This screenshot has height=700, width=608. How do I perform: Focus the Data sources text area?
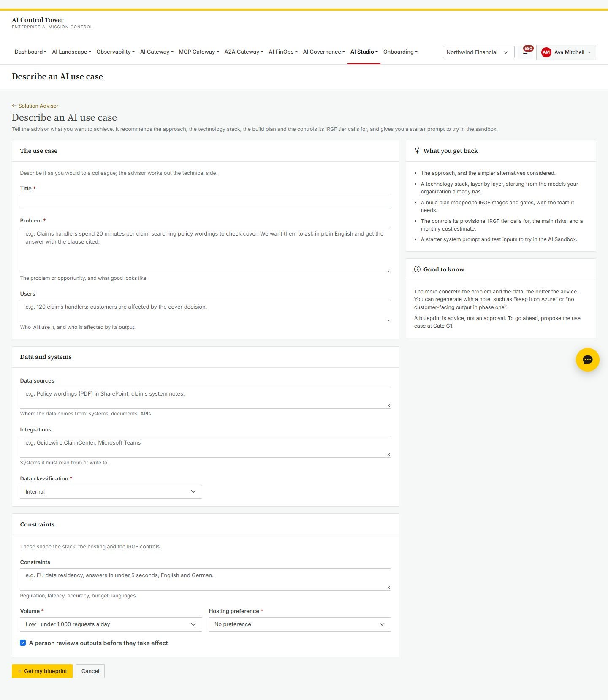205,398
